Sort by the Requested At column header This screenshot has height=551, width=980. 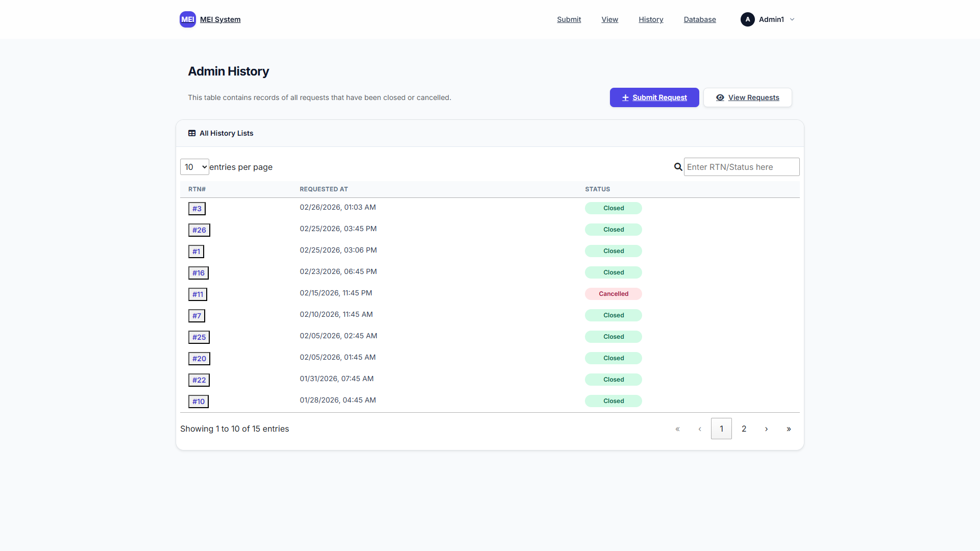click(324, 189)
